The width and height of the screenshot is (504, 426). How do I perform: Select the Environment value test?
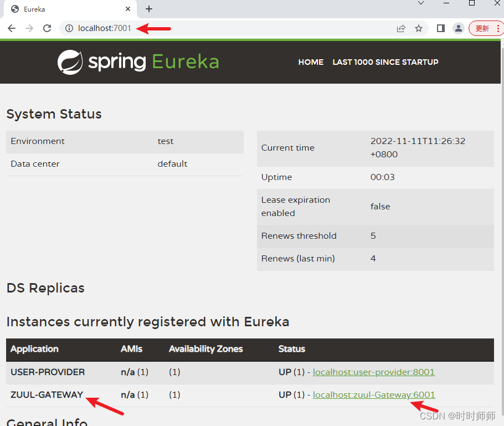(165, 141)
